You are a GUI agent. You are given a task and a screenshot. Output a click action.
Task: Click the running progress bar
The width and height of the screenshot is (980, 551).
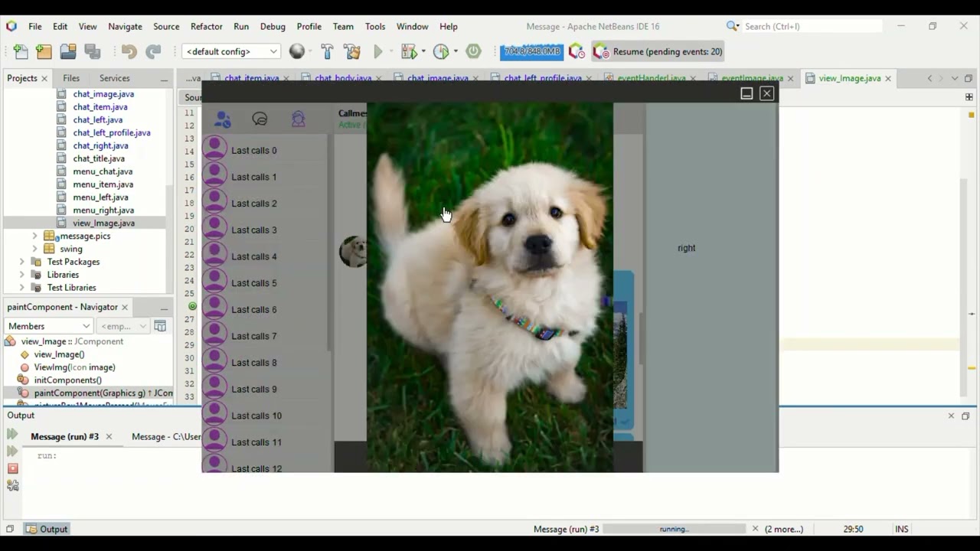coord(674,529)
